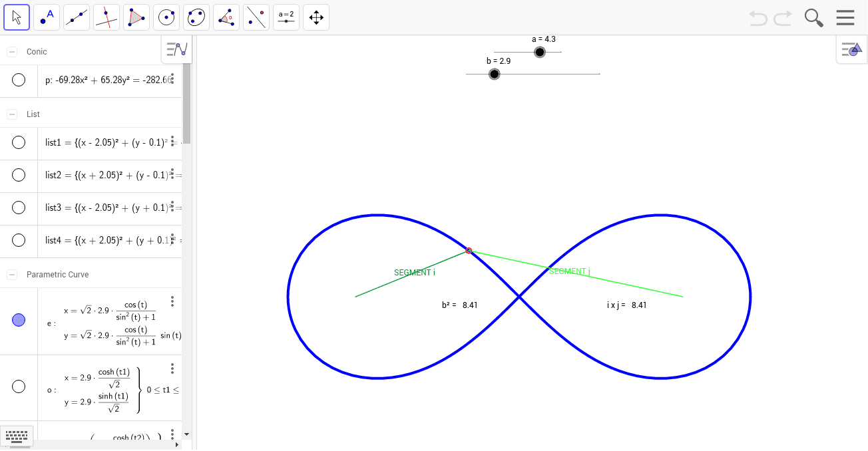This screenshot has height=451, width=868.
Task: Select the parametric curve o equations
Action: [114, 390]
